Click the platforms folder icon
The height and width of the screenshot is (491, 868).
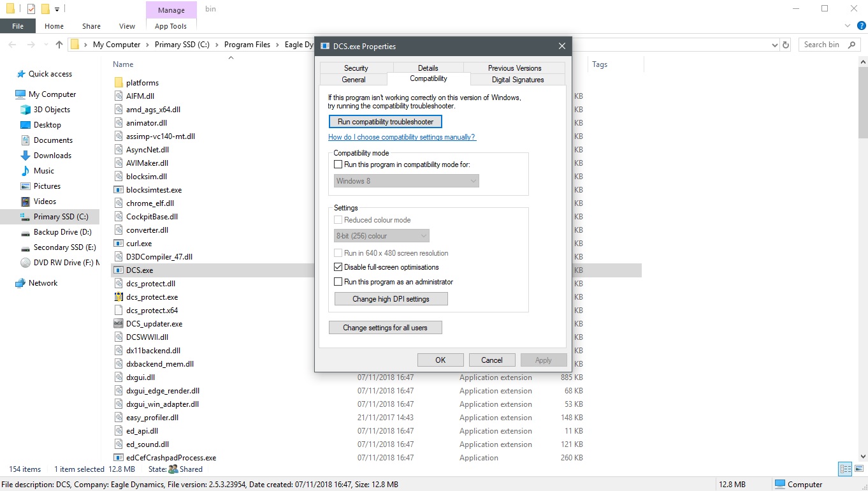click(x=119, y=83)
